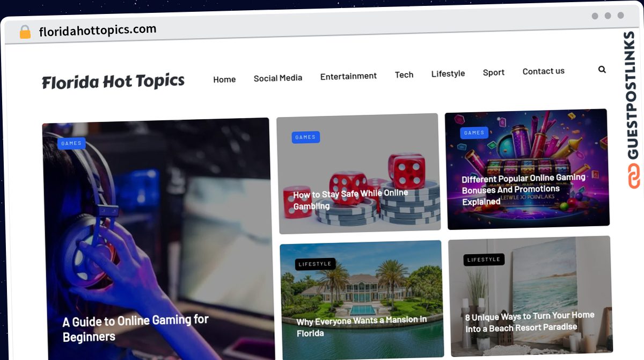
Task: Select the Tech menu item
Action: 404,75
